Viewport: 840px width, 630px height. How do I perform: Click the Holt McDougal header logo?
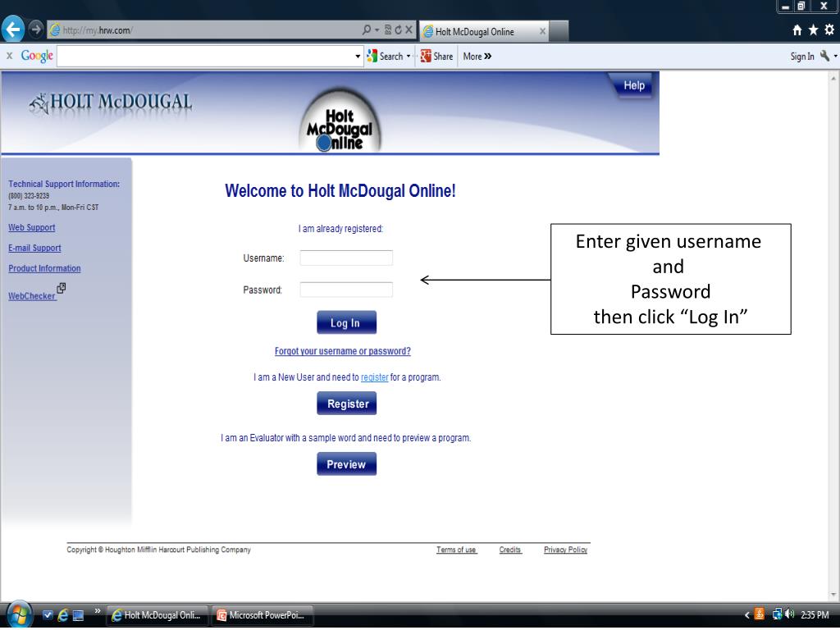pyautogui.click(x=111, y=103)
